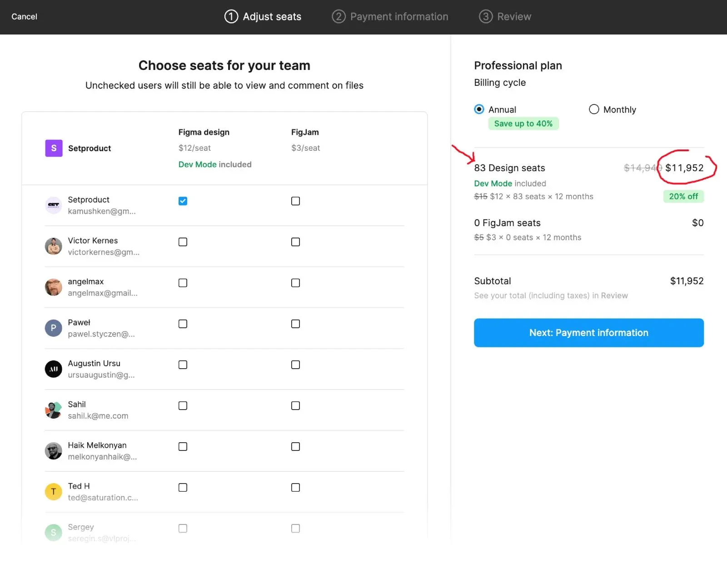The height and width of the screenshot is (588, 727).
Task: Tick Figma design checkbox for Paweł
Action: pyautogui.click(x=183, y=323)
